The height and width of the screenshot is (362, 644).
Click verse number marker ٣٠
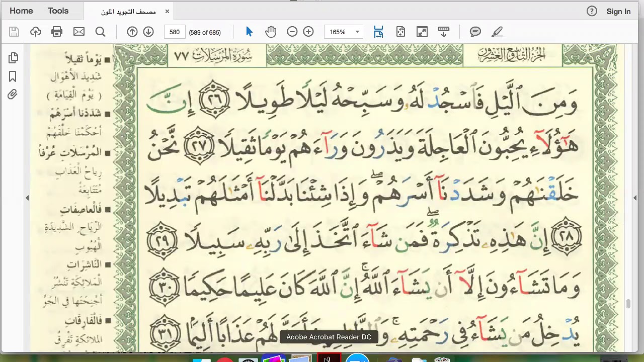coord(165,287)
